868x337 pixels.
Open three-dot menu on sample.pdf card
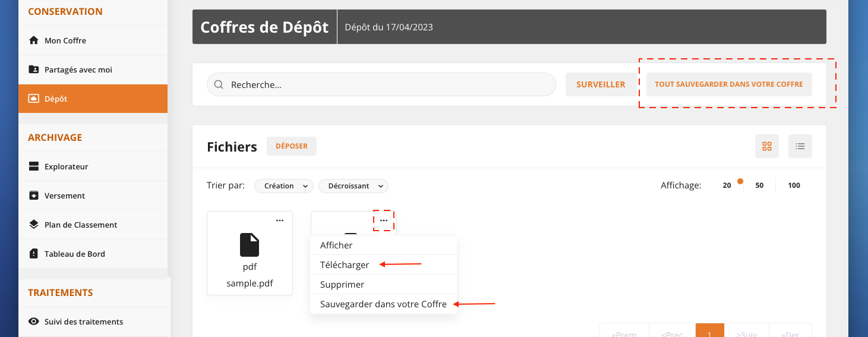(280, 221)
